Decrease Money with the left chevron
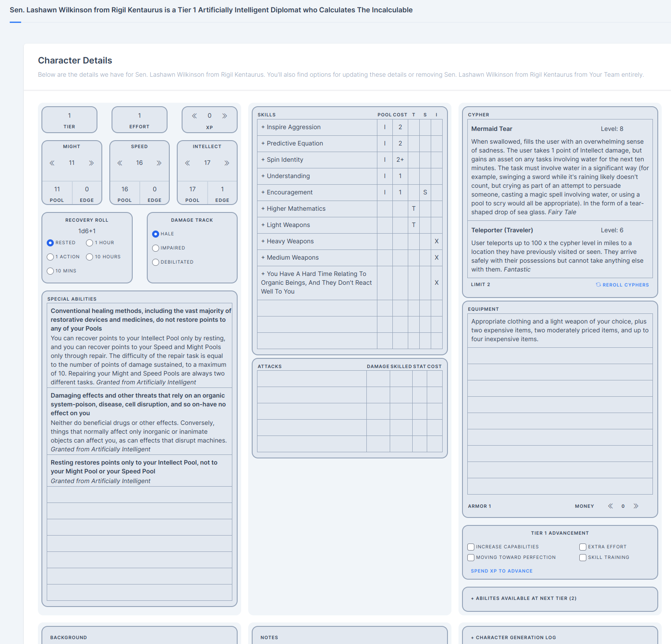The image size is (671, 644). (x=611, y=506)
